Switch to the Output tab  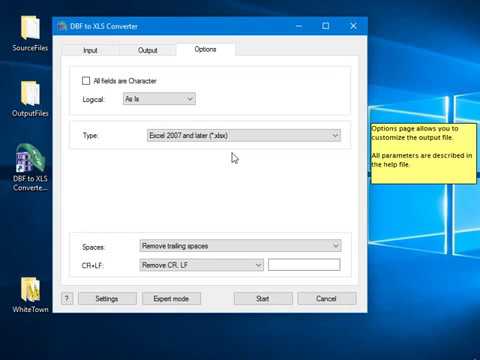pos(148,50)
